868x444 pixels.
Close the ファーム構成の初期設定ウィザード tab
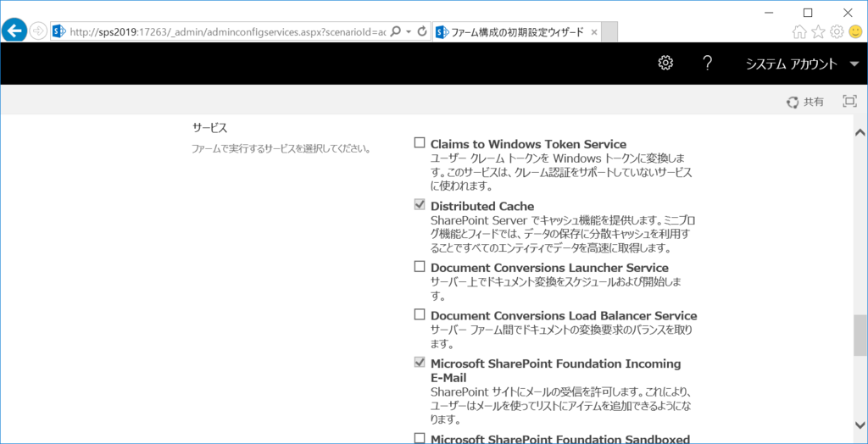coord(594,32)
